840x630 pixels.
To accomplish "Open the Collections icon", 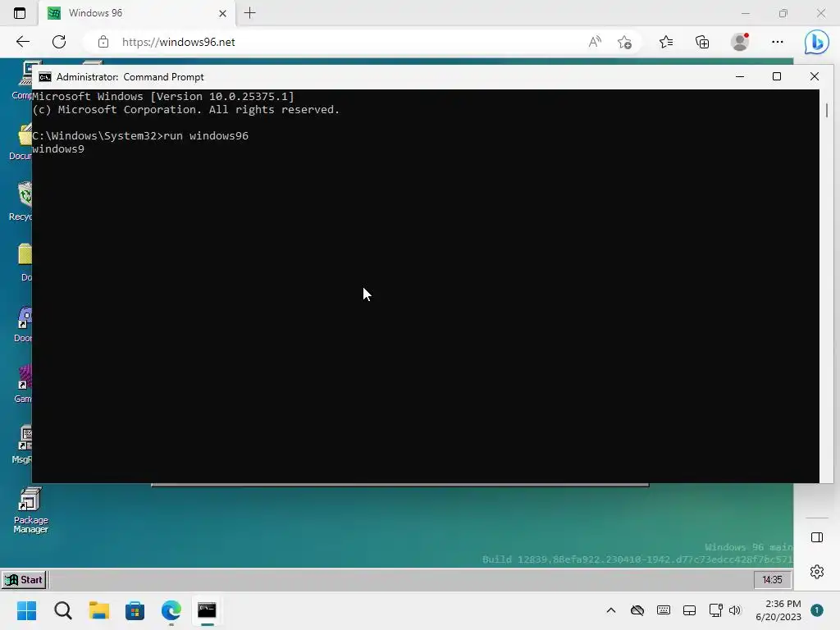I will pyautogui.click(x=702, y=42).
